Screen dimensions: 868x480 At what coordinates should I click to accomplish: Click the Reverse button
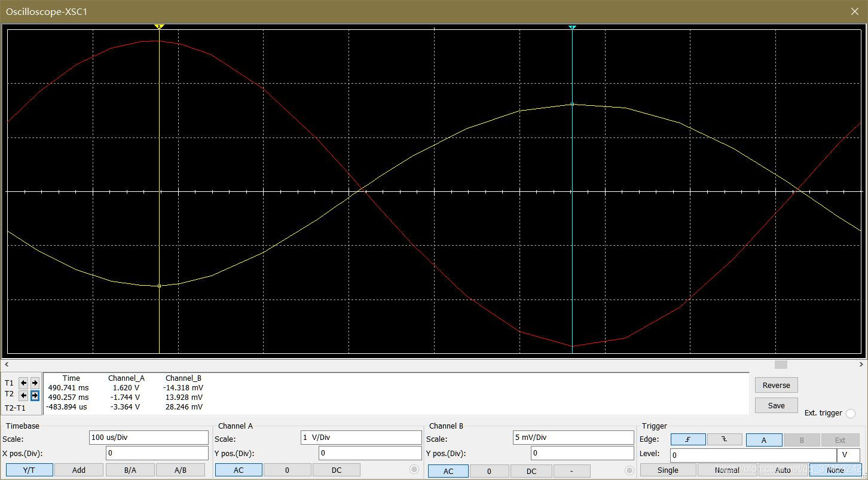[x=776, y=385]
